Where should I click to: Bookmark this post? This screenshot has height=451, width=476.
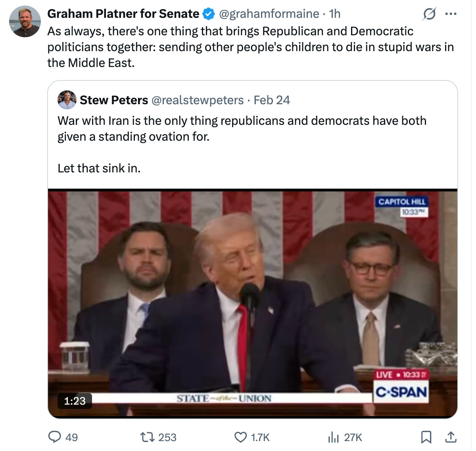pyautogui.click(x=426, y=437)
